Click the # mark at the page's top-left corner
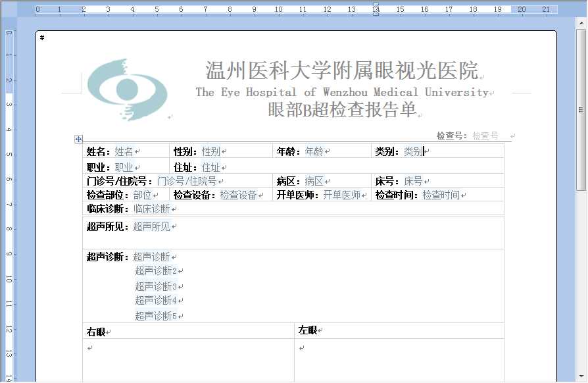 [42, 38]
